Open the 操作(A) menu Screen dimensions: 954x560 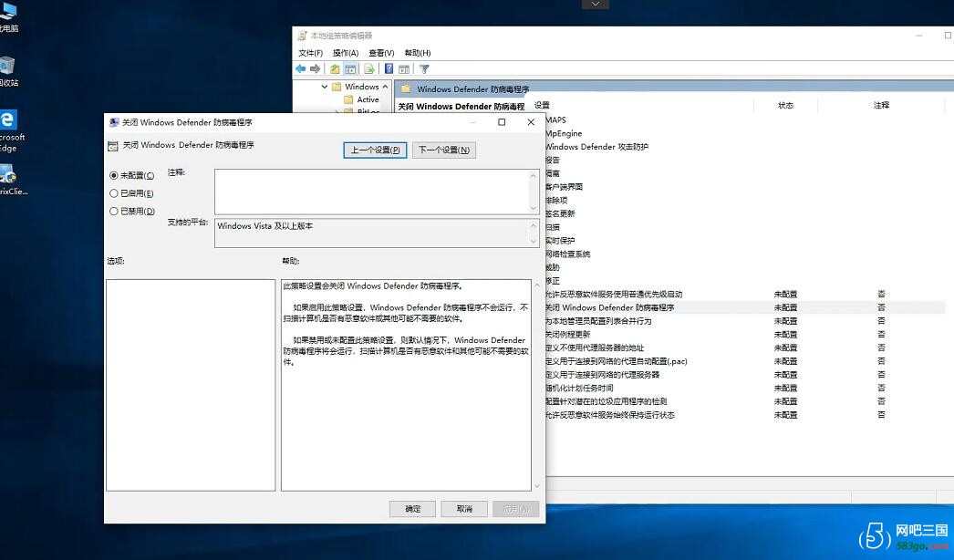pyautogui.click(x=346, y=53)
